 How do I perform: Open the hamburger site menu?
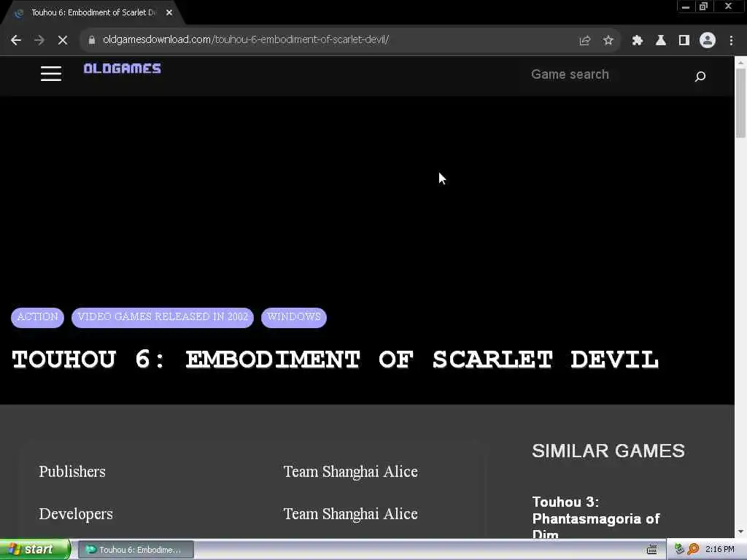click(x=51, y=74)
